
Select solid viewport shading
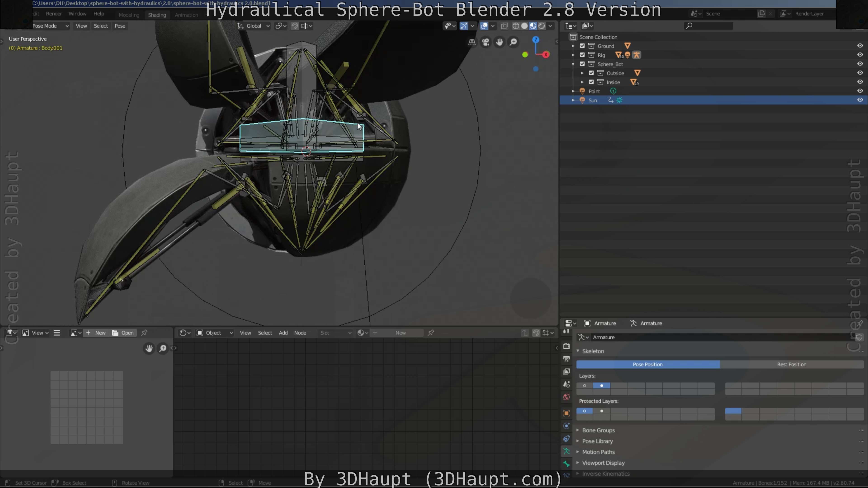(524, 26)
